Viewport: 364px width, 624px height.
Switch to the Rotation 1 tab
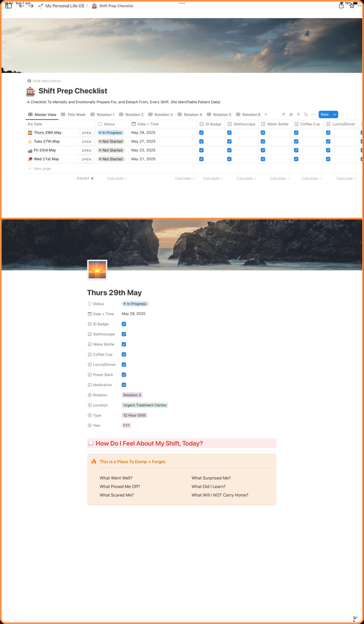click(102, 115)
